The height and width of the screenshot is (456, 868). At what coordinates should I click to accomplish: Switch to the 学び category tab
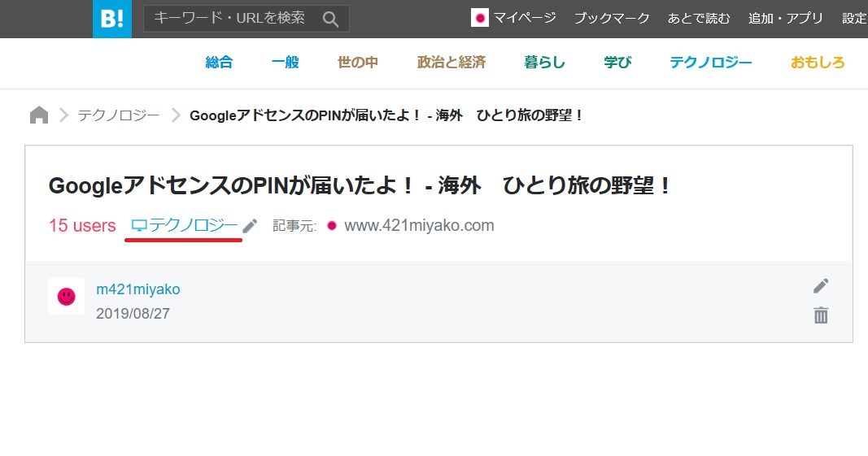[617, 62]
